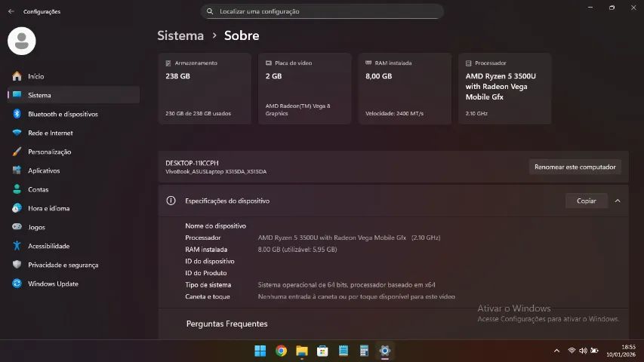
Task: Go back with the arrow beside Configurações
Action: pos(11,11)
